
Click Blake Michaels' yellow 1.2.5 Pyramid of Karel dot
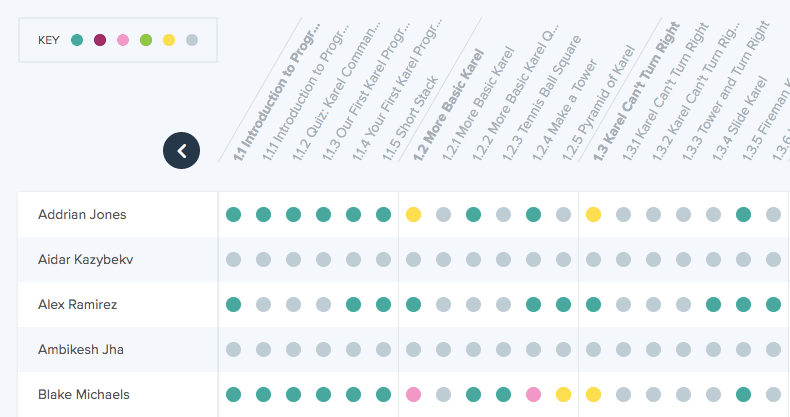(x=563, y=394)
